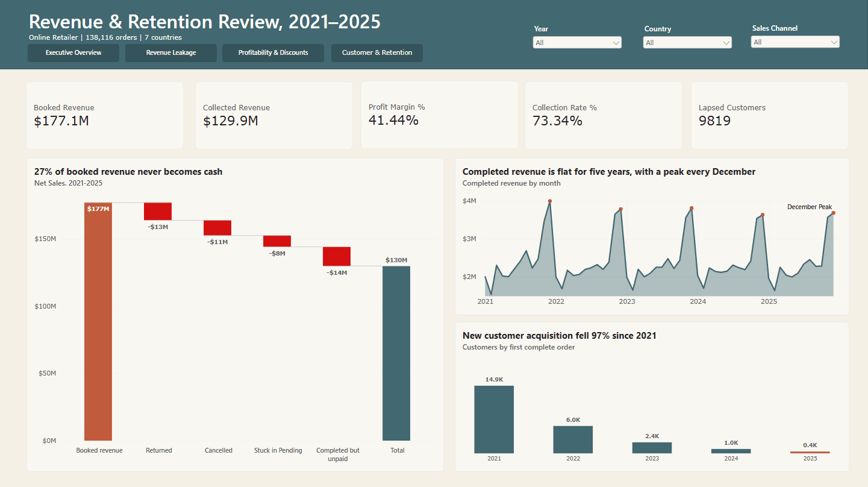868x487 pixels.
Task: Select the 2024 new customers bar
Action: tap(731, 451)
